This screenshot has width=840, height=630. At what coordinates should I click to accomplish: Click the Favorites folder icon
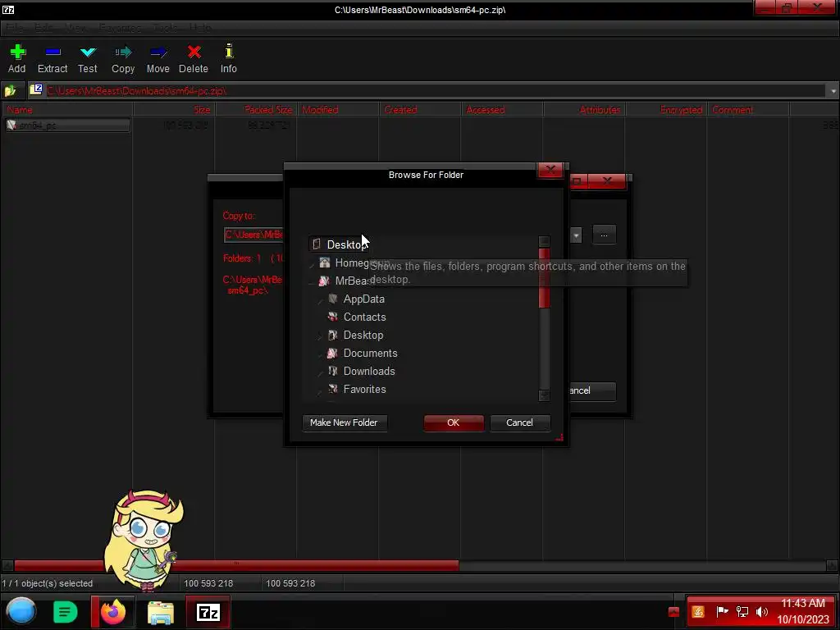tap(333, 389)
